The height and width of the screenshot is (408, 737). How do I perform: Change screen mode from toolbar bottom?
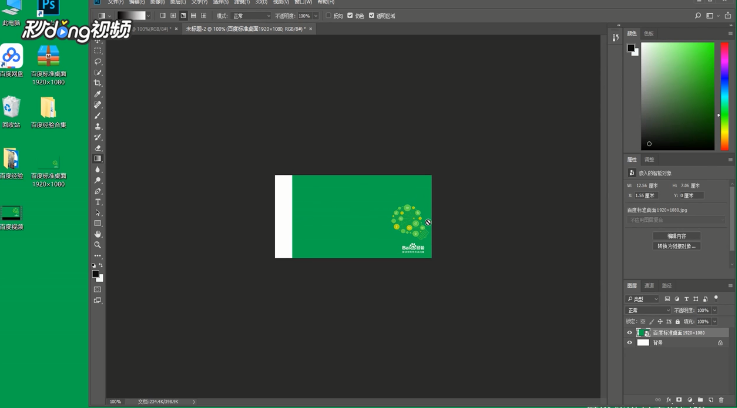coord(98,300)
